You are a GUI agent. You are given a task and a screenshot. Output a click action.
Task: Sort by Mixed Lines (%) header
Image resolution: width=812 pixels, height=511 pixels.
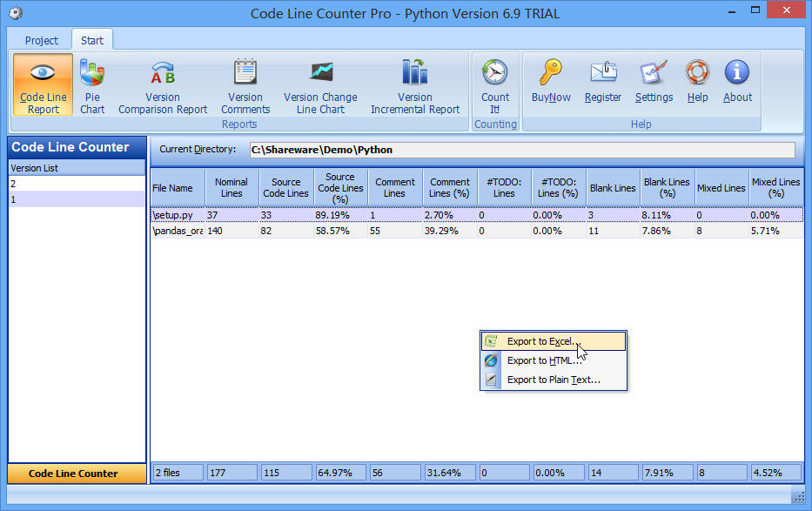(776, 187)
